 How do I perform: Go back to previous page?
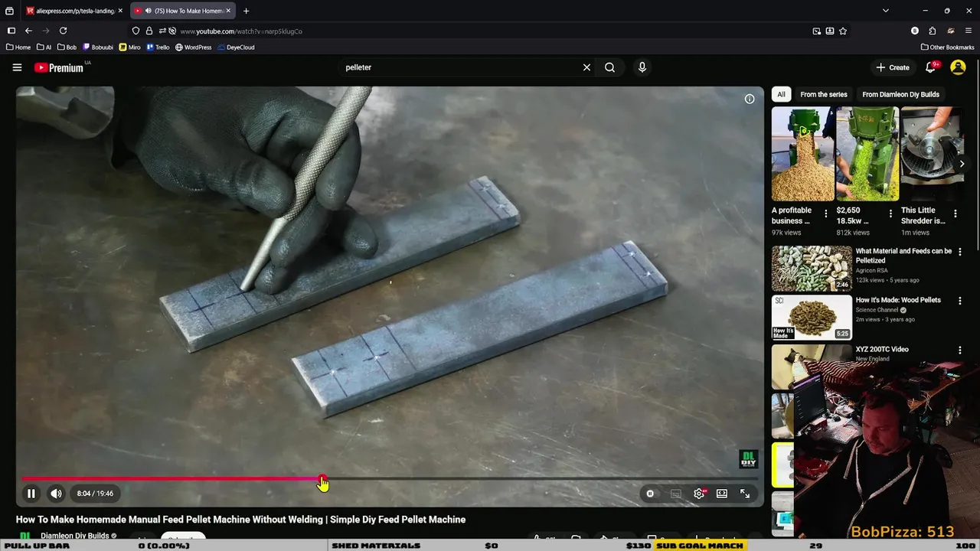pyautogui.click(x=28, y=31)
